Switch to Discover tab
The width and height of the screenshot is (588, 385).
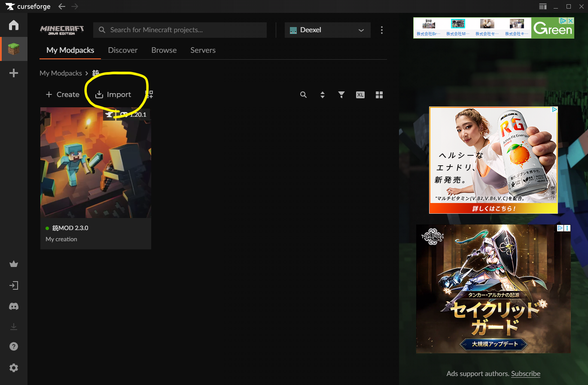tap(123, 50)
